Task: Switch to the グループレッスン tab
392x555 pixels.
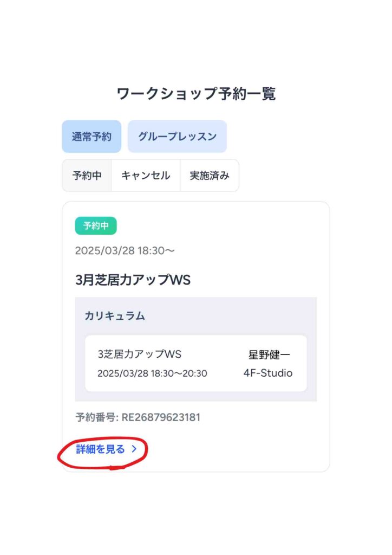Action: tap(177, 137)
